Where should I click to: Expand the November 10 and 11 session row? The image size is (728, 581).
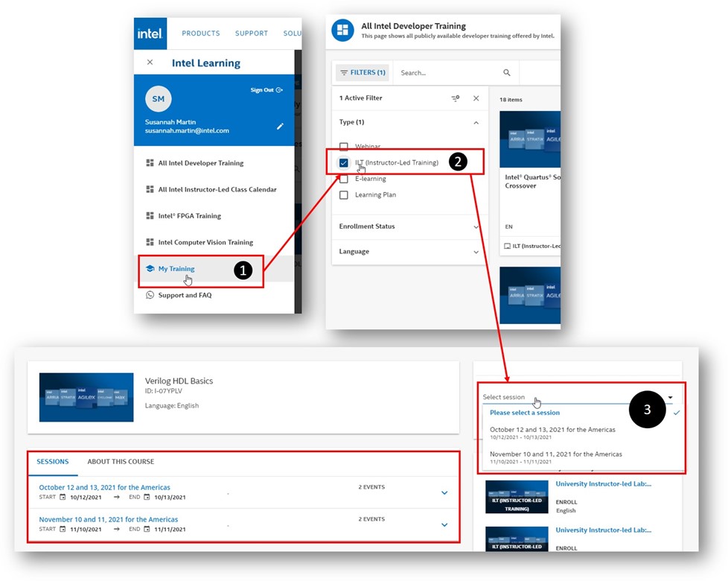pos(444,525)
